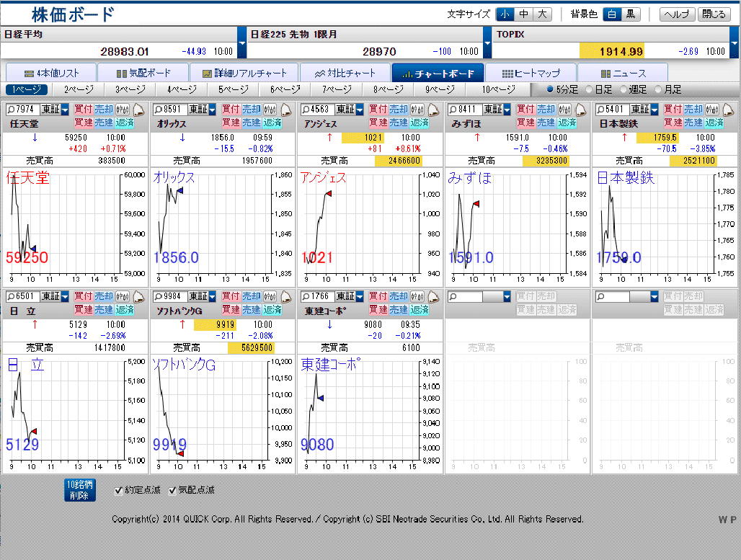Screen dimensions: 741x560
Task: Click alert bell icon for 日本製鉄 5401
Action: coord(729,110)
